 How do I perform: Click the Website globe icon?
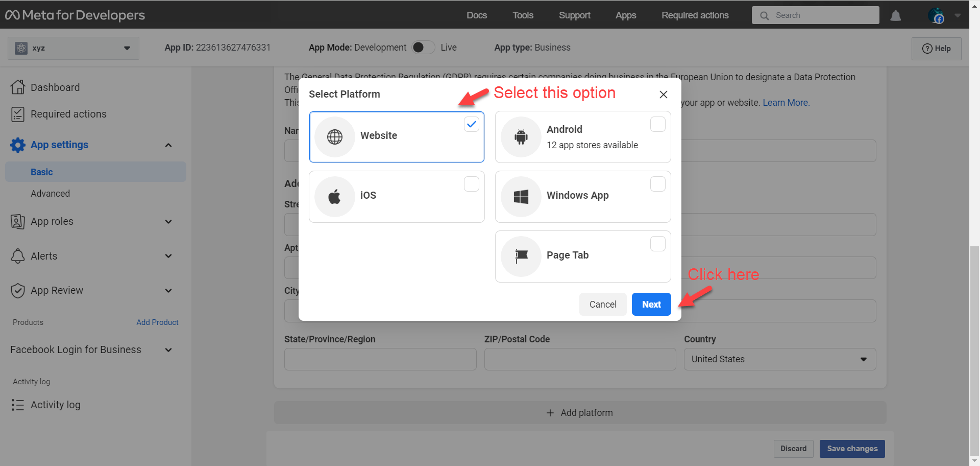tap(335, 137)
